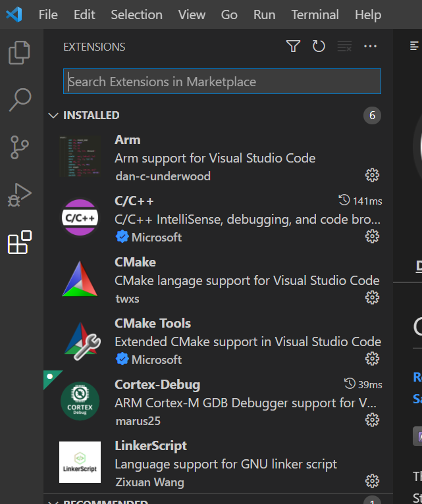422x504 pixels.
Task: Select the Extensions view icon
Action: coord(20,242)
